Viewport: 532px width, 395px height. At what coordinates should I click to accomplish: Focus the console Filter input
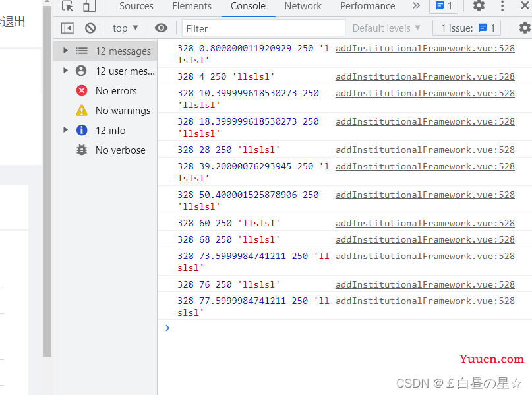coord(264,28)
